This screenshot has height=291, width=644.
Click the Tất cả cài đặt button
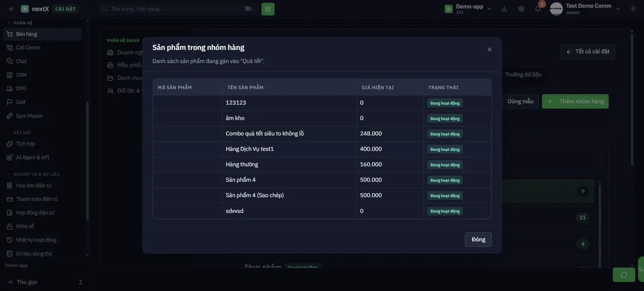click(x=588, y=52)
